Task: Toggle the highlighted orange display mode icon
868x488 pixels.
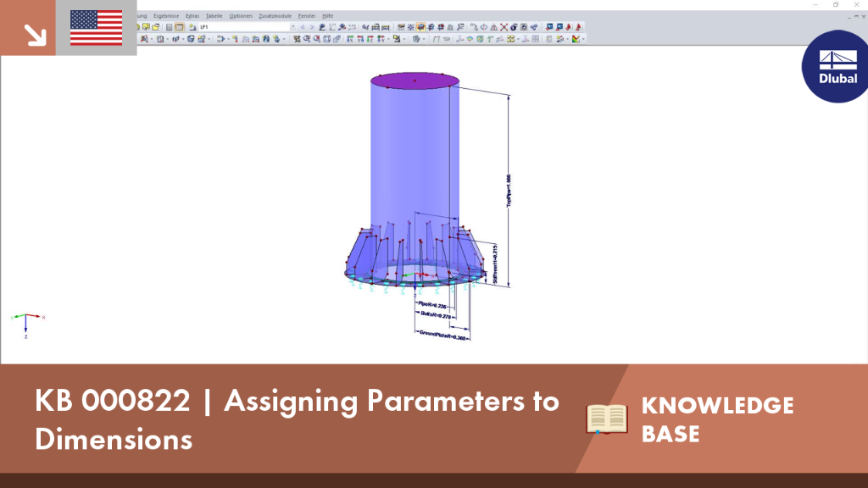Action: [x=420, y=27]
